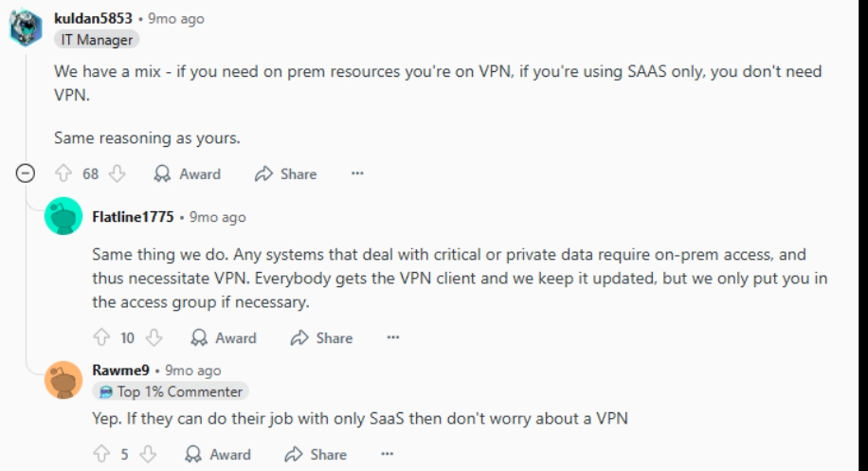
Task: Click Rawme9's orange avatar
Action: click(63, 380)
